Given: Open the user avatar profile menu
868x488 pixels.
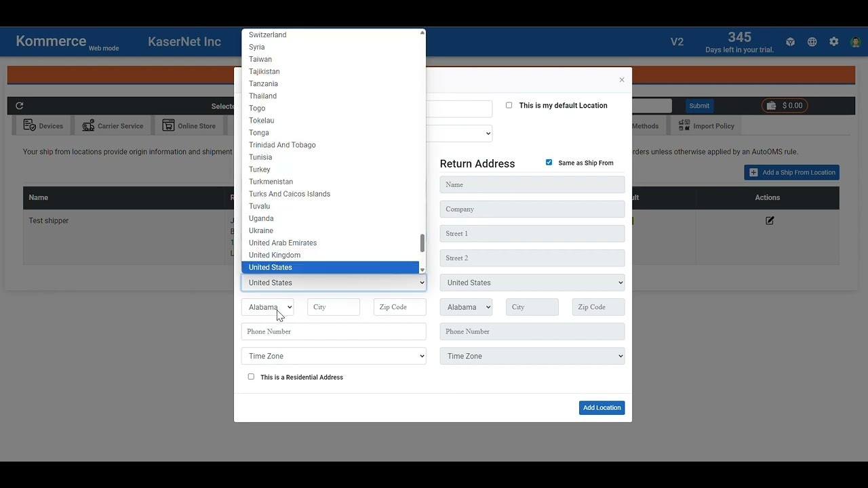Looking at the screenshot, I should point(855,42).
